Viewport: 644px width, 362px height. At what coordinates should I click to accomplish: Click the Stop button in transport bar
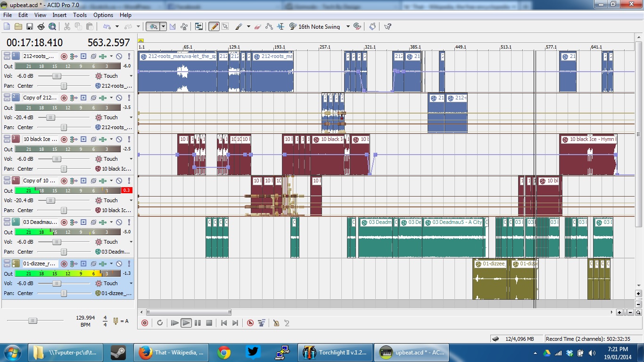coord(209,323)
